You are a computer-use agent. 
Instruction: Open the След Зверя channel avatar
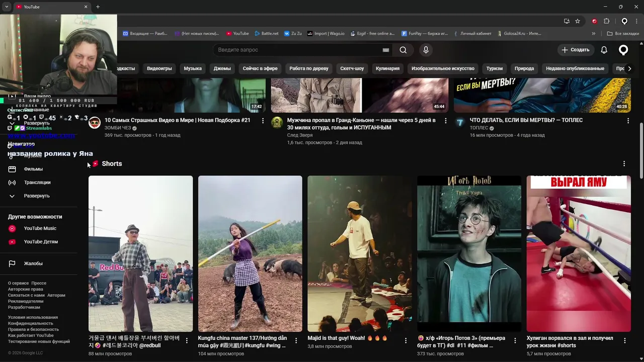[x=277, y=123]
